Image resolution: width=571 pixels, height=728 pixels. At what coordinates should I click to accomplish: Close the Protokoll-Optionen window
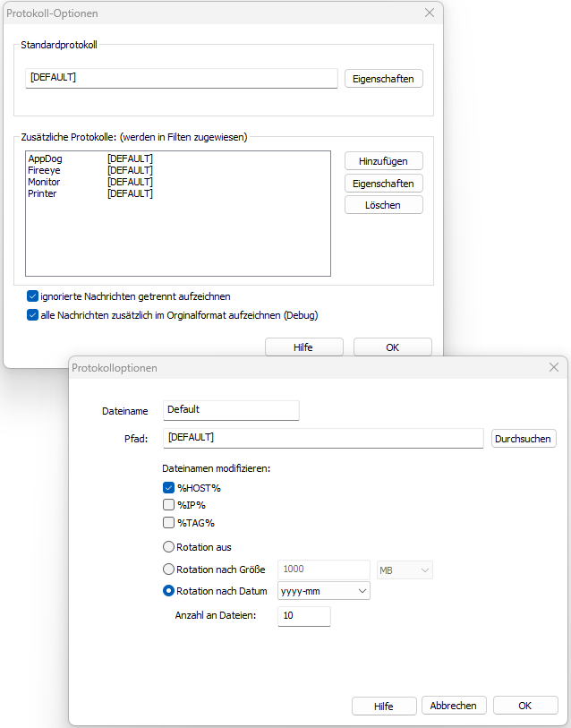[x=430, y=13]
